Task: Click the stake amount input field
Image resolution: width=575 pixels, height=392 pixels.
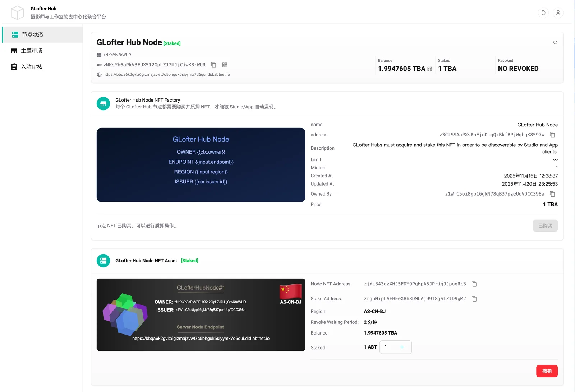Action: coord(389,347)
